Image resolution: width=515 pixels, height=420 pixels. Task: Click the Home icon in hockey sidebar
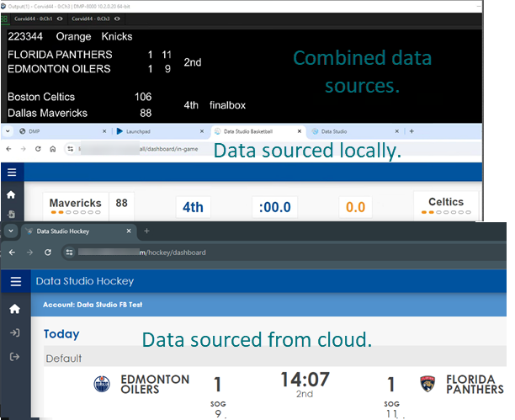pos(14,309)
